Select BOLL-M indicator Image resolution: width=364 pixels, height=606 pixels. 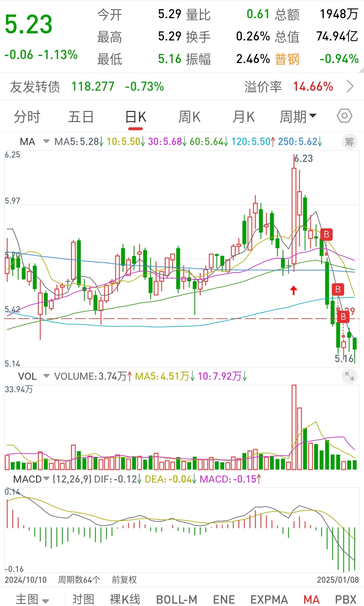177,599
